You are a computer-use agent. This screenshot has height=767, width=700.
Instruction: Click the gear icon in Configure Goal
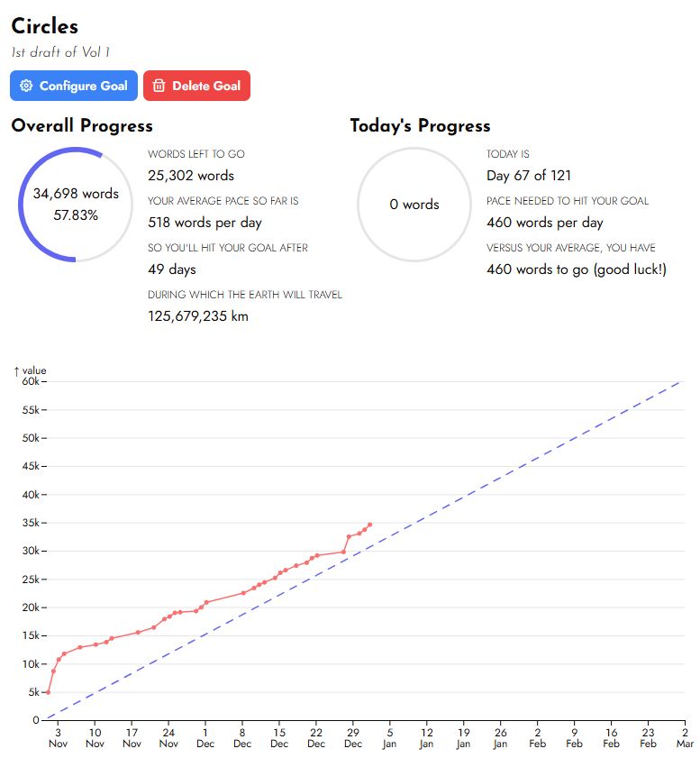pos(26,86)
